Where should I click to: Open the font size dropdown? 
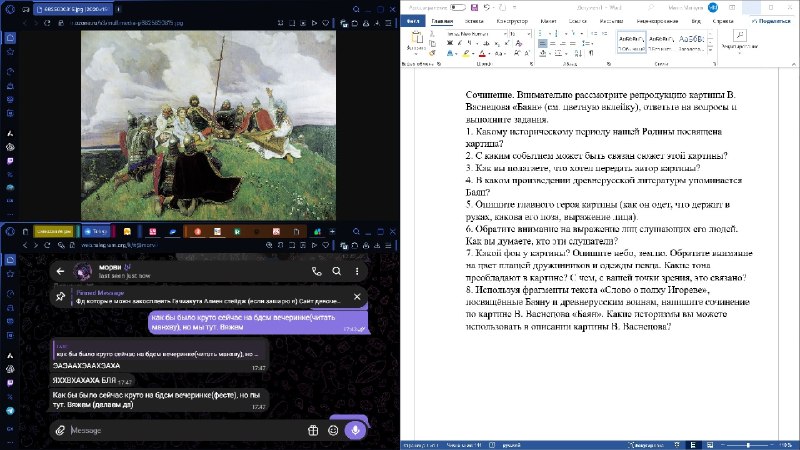coord(520,34)
